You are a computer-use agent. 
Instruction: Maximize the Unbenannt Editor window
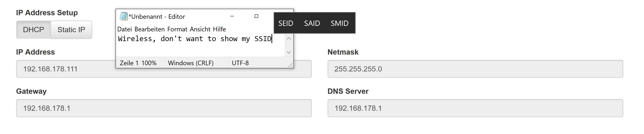(256, 16)
